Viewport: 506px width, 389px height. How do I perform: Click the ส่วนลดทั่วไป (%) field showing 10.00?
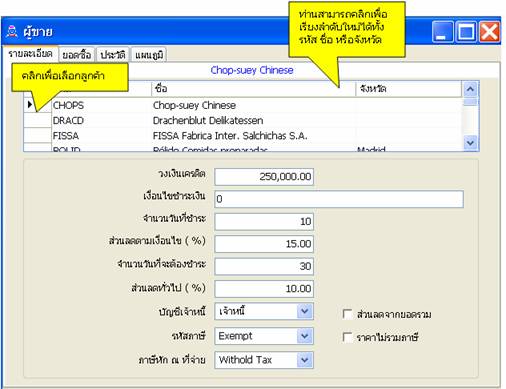(x=264, y=288)
